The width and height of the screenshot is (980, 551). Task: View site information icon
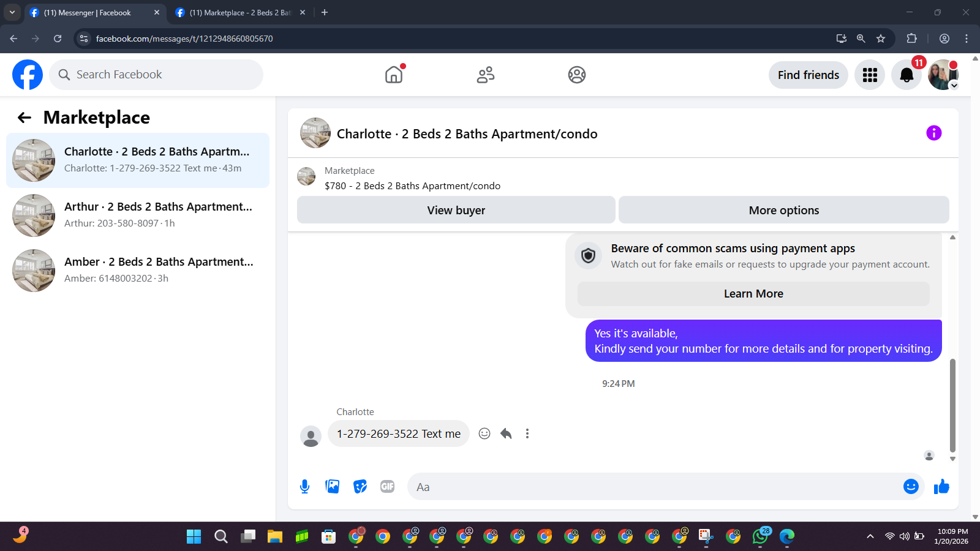point(84,39)
